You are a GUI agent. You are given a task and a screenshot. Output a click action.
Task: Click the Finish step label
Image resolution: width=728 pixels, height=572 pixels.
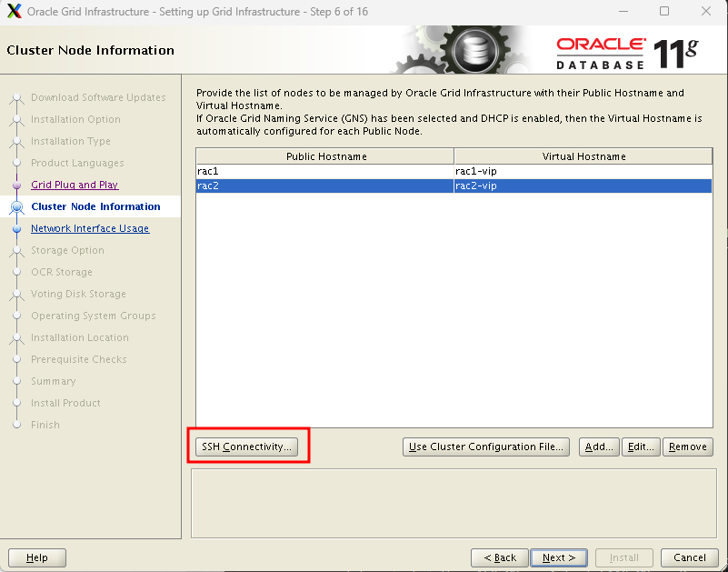[45, 425]
